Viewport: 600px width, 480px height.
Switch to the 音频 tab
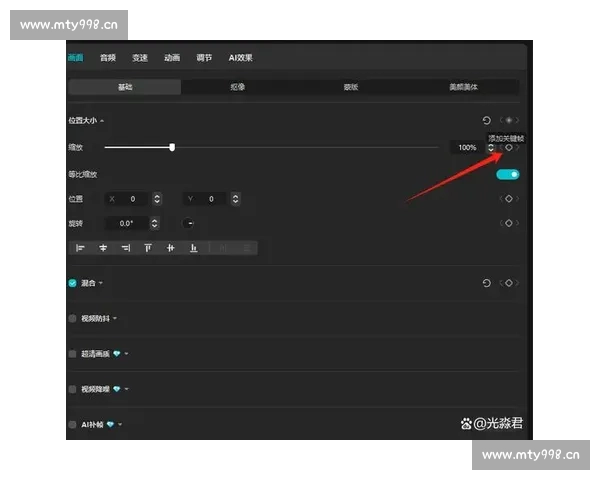pyautogui.click(x=108, y=58)
